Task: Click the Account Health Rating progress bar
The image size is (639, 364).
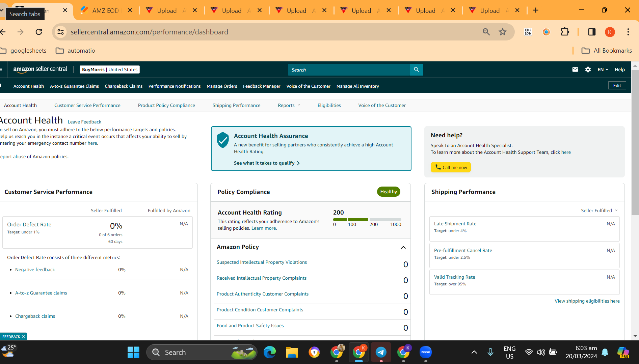Action: click(x=367, y=220)
